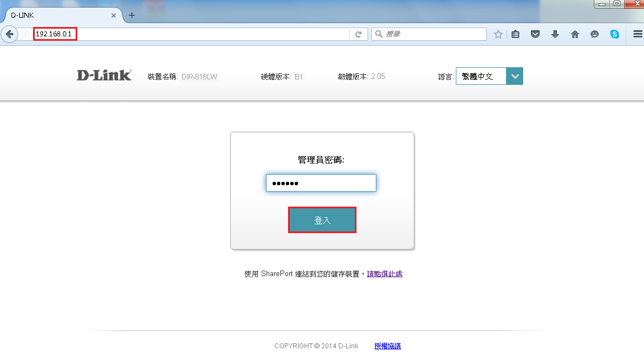Screen dimensions: 644x356
Task: Go to the browser home page
Action: tap(575, 34)
